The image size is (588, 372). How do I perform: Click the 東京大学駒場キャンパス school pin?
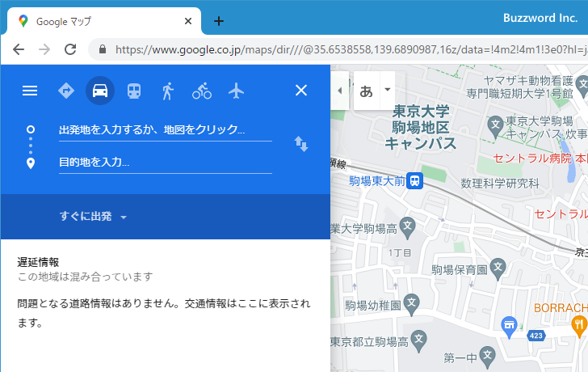(495, 126)
